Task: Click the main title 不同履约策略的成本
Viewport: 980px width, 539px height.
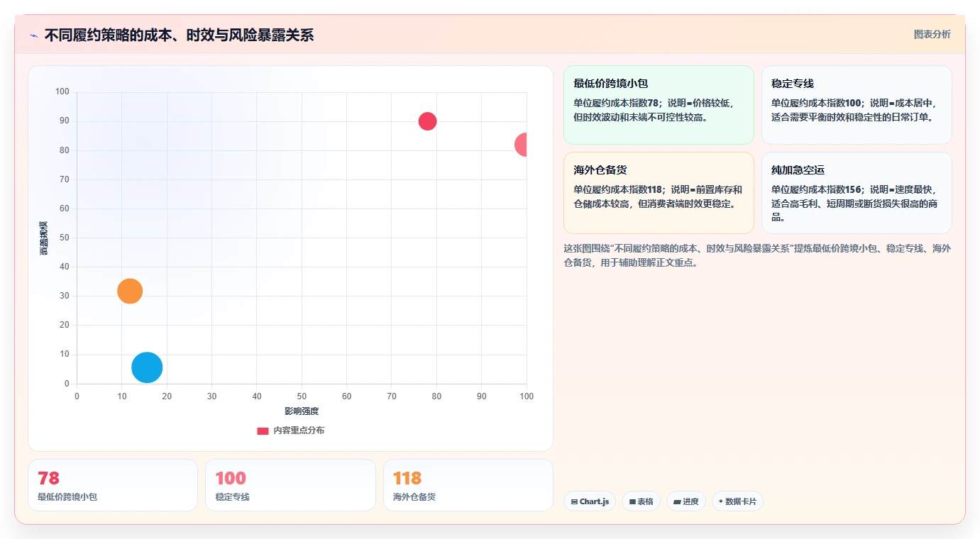Action: (179, 35)
